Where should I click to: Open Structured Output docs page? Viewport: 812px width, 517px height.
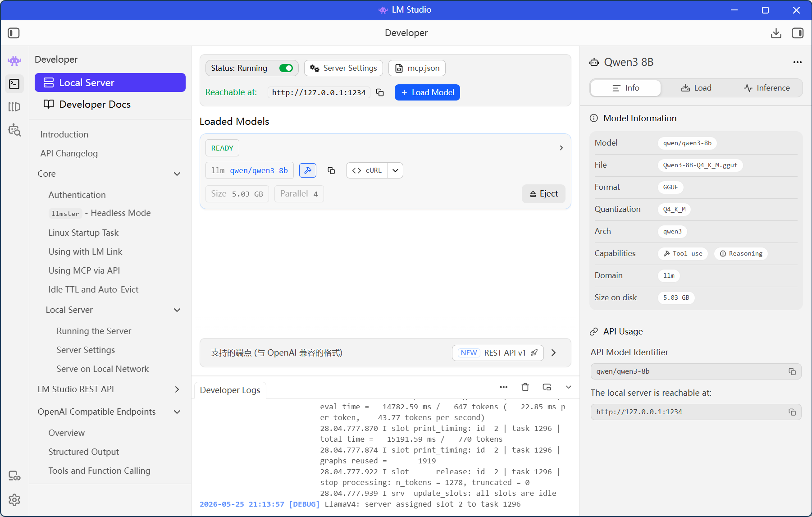(84, 452)
